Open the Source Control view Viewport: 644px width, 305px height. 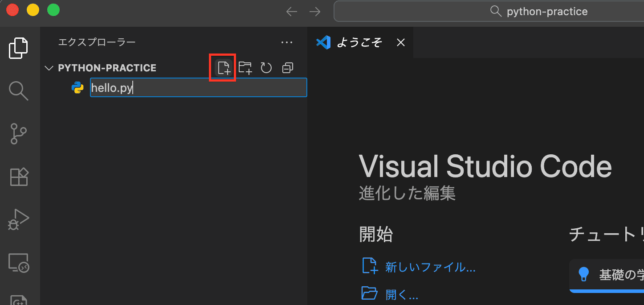19,134
